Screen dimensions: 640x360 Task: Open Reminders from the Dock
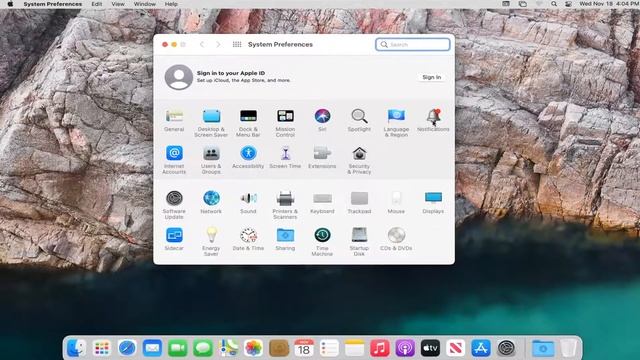tap(329, 348)
